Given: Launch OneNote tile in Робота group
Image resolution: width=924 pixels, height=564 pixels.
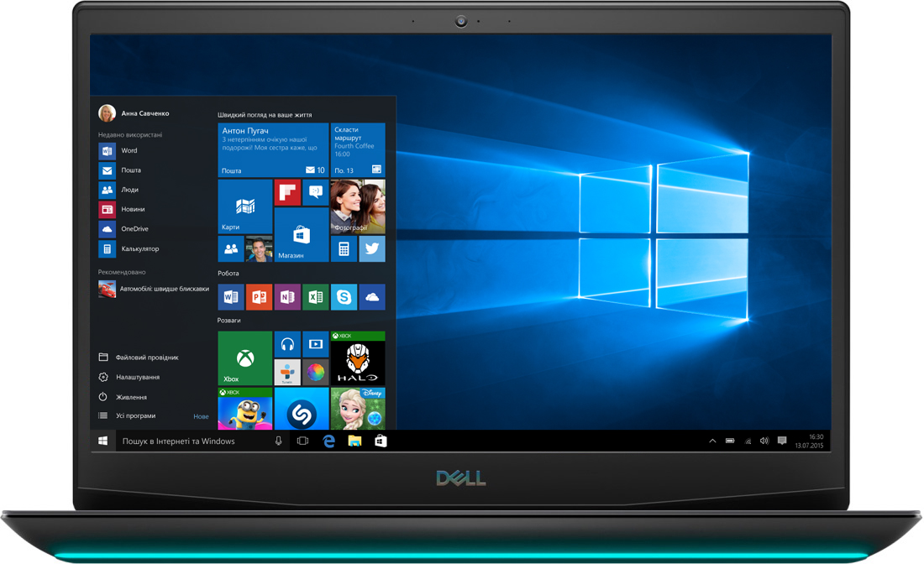Looking at the screenshot, I should (287, 297).
